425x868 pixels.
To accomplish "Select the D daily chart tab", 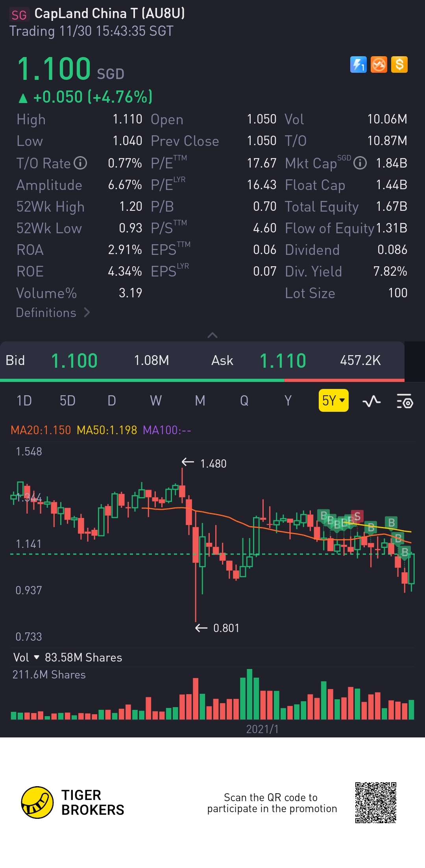I will point(112,401).
